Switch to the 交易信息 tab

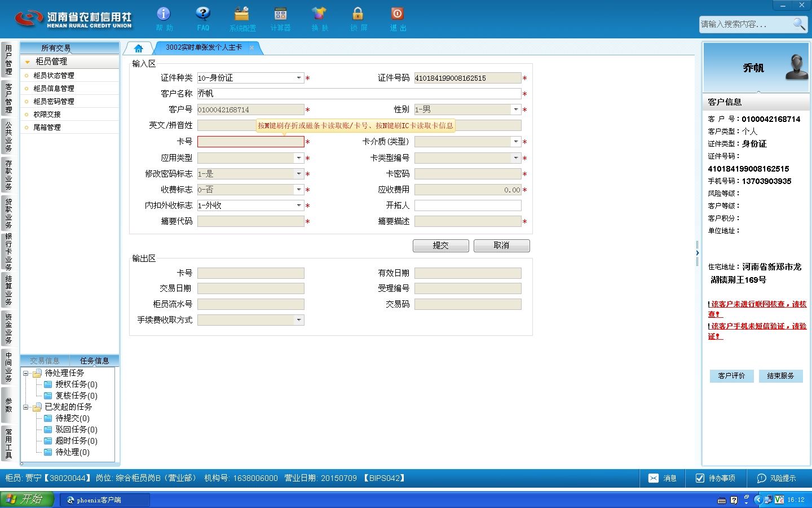point(45,361)
